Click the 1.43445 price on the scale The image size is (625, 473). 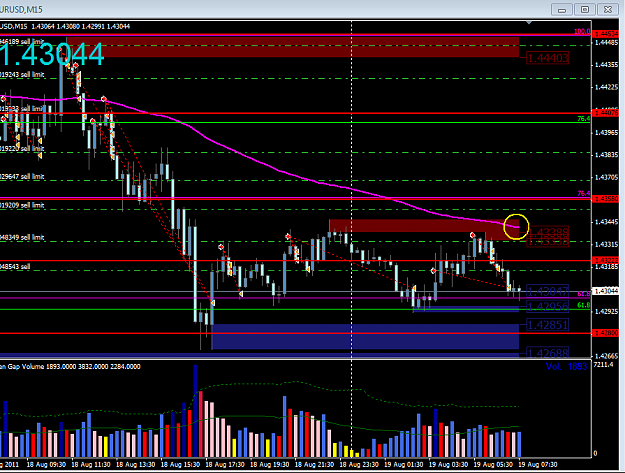click(x=606, y=222)
